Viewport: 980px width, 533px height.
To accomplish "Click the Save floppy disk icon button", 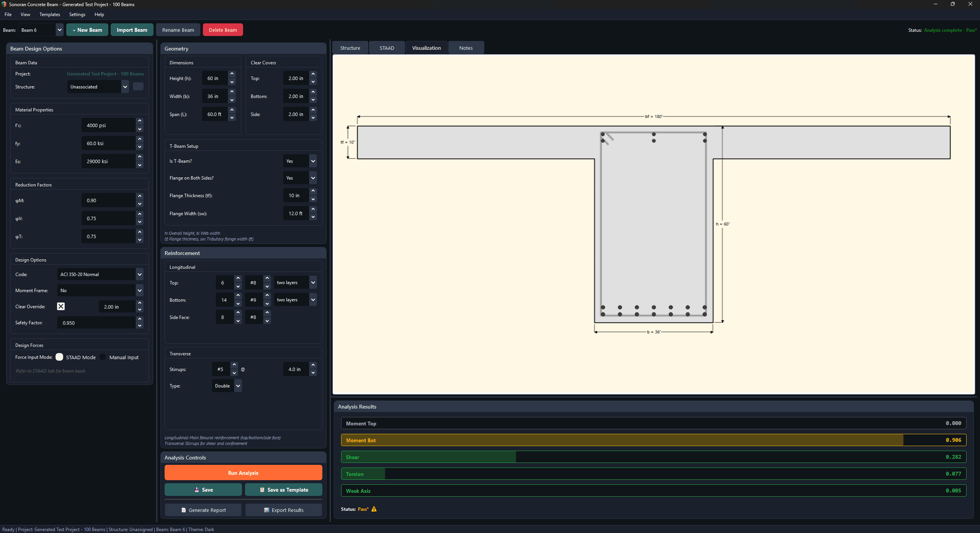I will [197, 490].
